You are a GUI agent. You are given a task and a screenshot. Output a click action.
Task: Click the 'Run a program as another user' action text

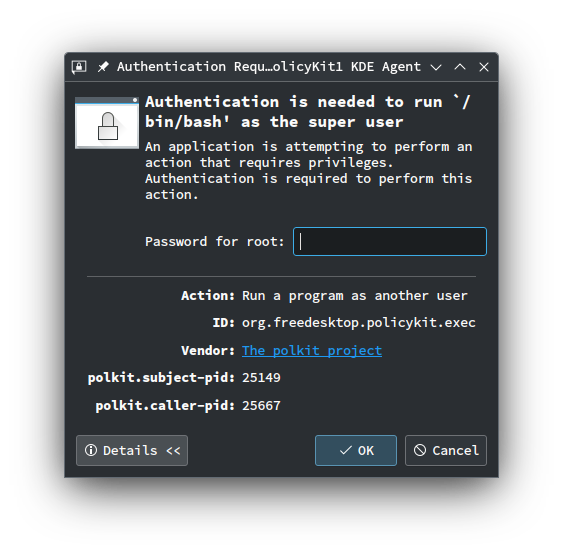point(355,296)
